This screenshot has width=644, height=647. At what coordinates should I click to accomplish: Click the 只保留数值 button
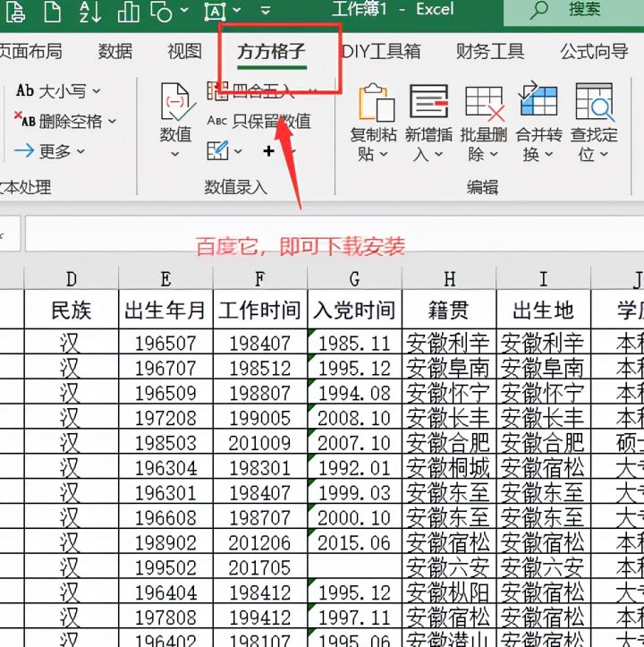[259, 121]
